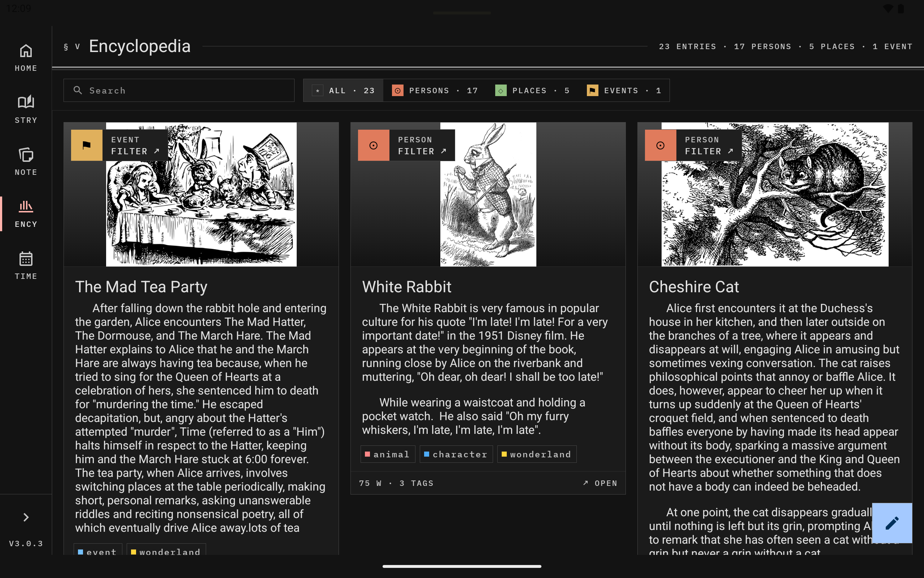
Task: Click the green Places filter icon
Action: [x=501, y=91]
